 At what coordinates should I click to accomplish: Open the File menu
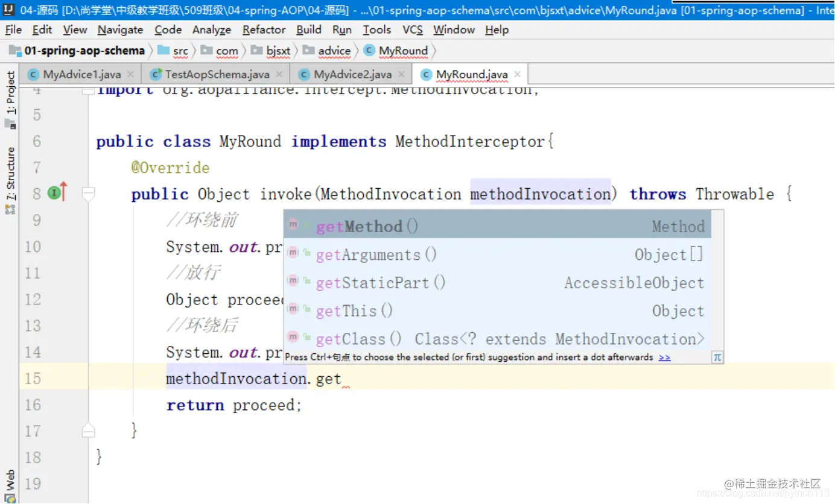pyautogui.click(x=13, y=30)
